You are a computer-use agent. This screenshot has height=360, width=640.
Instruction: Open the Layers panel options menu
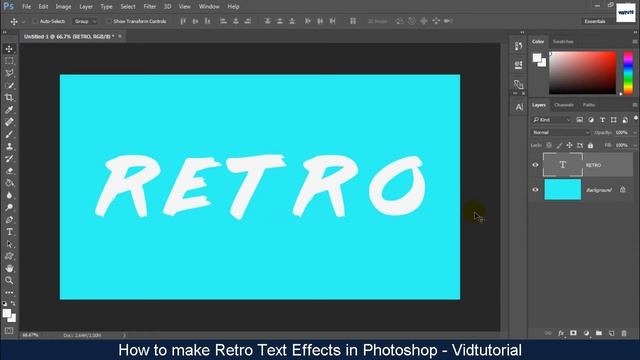pyautogui.click(x=635, y=105)
